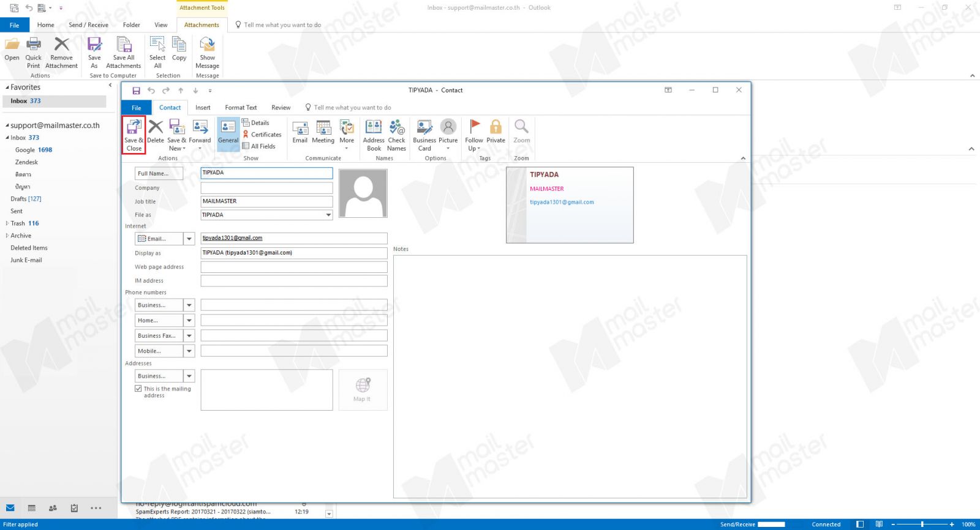Click the Email... button
The height and width of the screenshot is (530, 980).
(159, 239)
